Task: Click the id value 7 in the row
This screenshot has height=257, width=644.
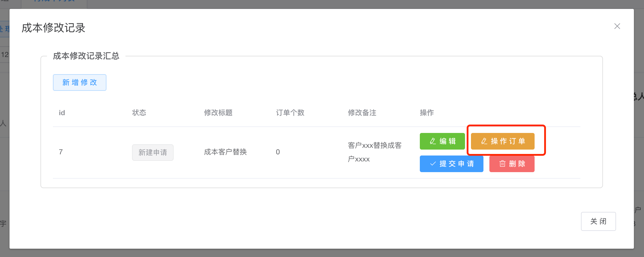Action: [x=61, y=152]
